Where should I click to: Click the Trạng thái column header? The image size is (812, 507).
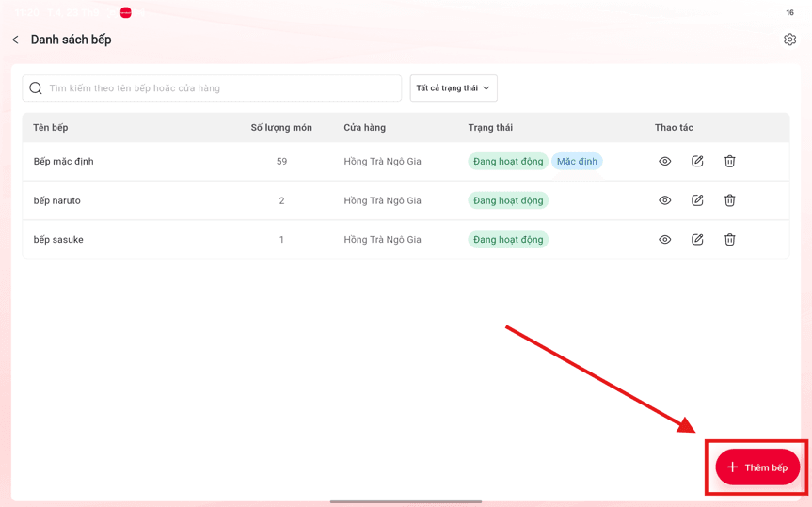pyautogui.click(x=490, y=127)
